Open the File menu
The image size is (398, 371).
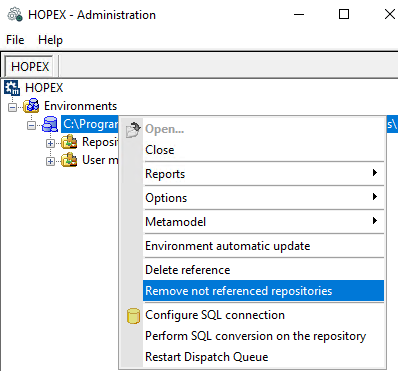tap(15, 40)
